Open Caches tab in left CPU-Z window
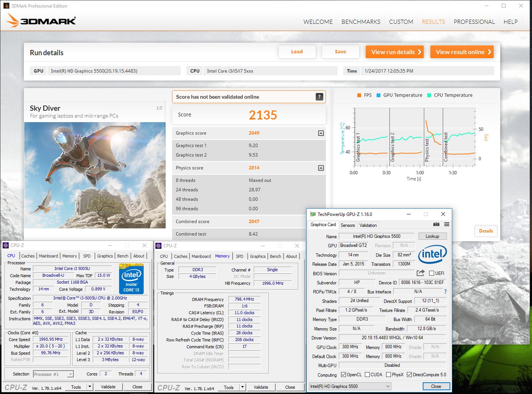532x394 pixels. click(x=28, y=256)
